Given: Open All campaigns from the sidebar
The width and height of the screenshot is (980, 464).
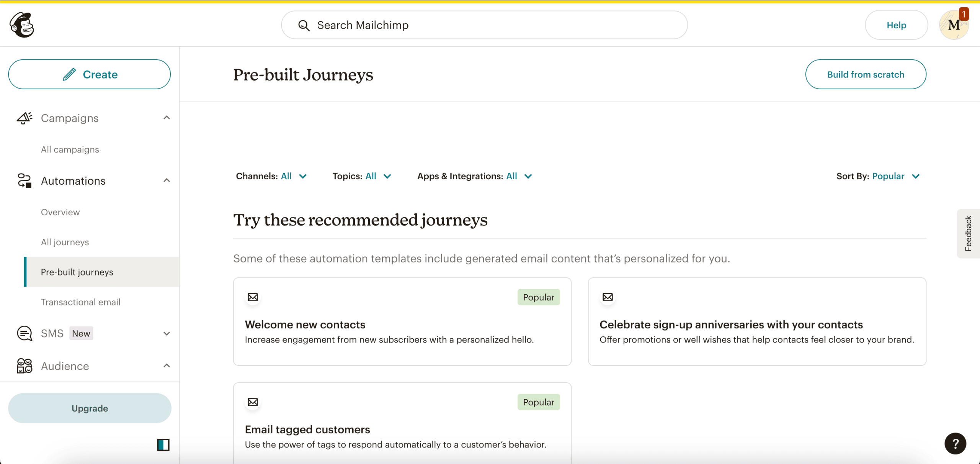Looking at the screenshot, I should (70, 149).
